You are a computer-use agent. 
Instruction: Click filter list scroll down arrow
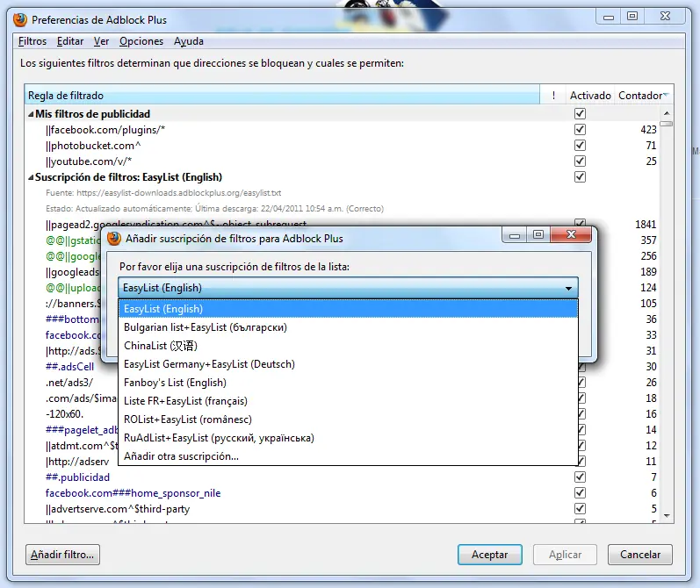pyautogui.click(x=667, y=516)
